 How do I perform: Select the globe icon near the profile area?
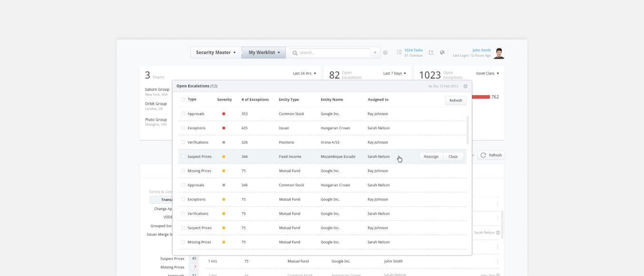[443, 52]
